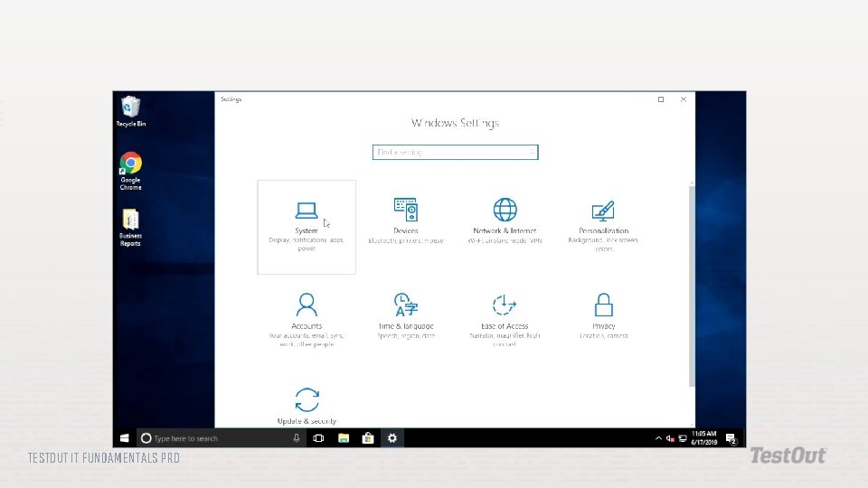
Task: Open the Action Center notifications icon
Action: (x=731, y=439)
